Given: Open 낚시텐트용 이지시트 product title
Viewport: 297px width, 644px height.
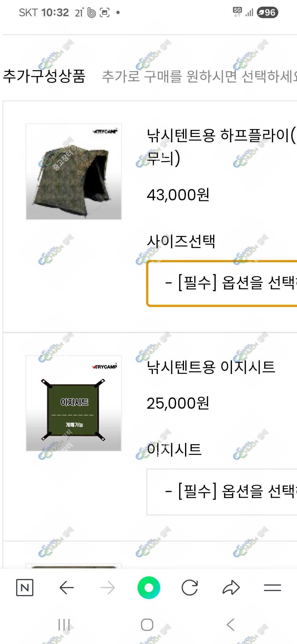Looking at the screenshot, I should coord(211,367).
